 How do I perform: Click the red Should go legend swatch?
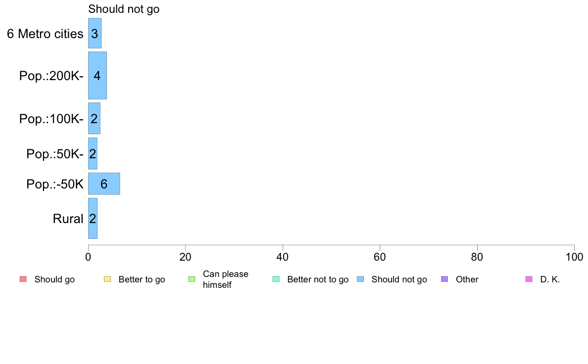(x=23, y=279)
